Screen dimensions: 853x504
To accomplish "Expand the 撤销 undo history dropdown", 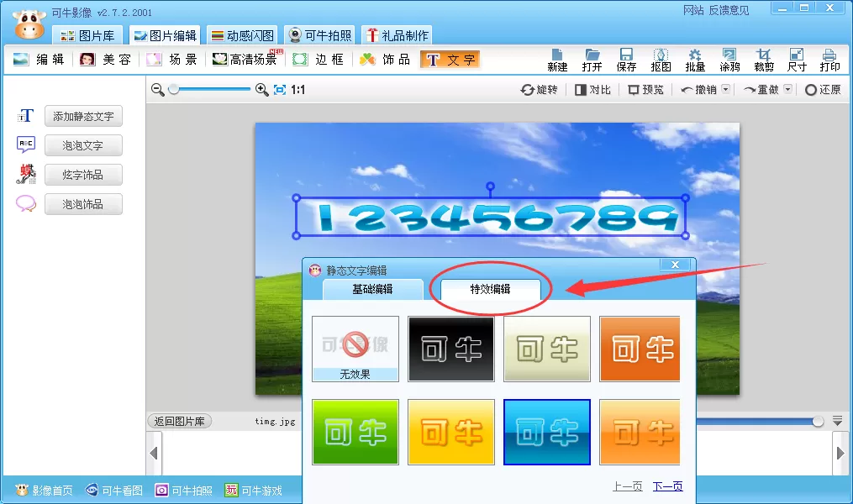I will click(x=726, y=89).
